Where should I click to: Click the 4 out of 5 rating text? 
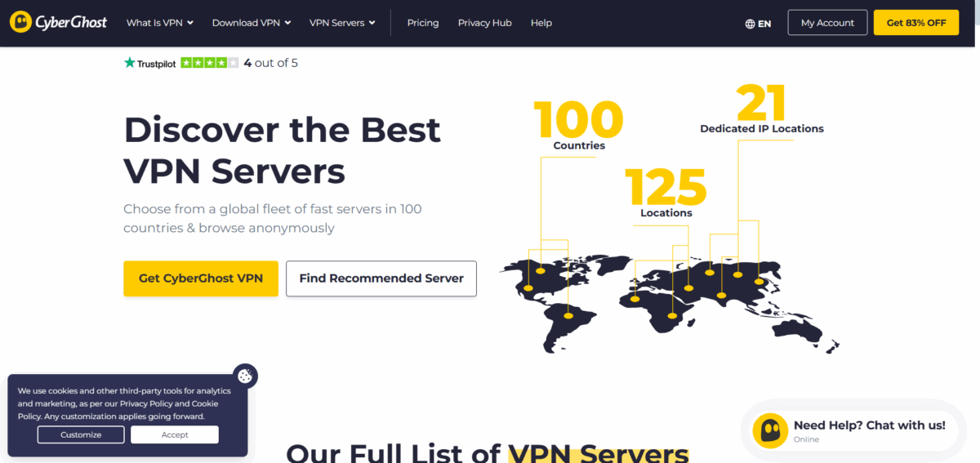270,63
